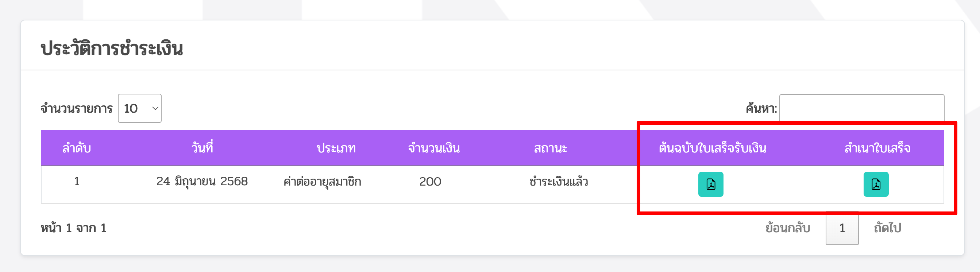Sort by สถานะ column header
This screenshot has height=272, width=980.
click(550, 148)
